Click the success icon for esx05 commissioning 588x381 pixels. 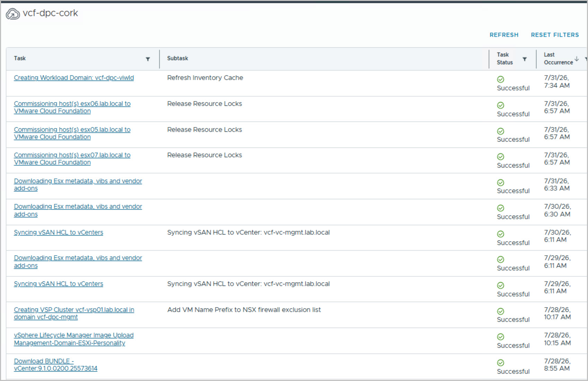coord(501,131)
